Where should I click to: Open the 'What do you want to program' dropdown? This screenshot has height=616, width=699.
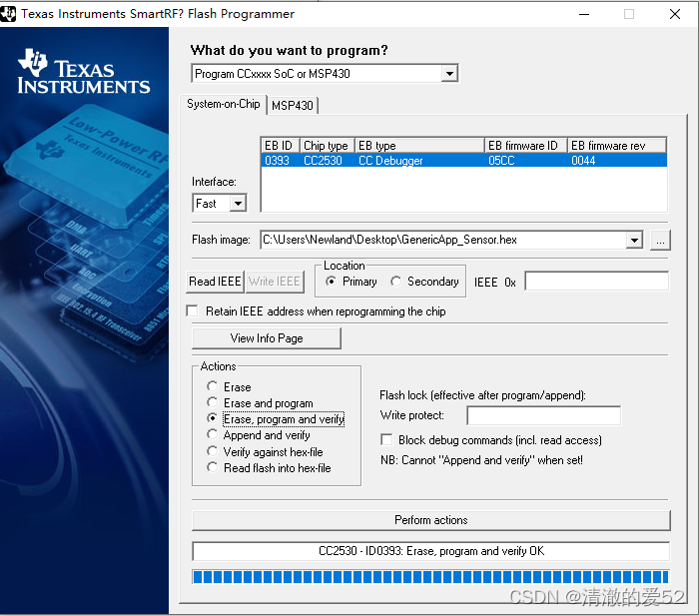pos(449,74)
